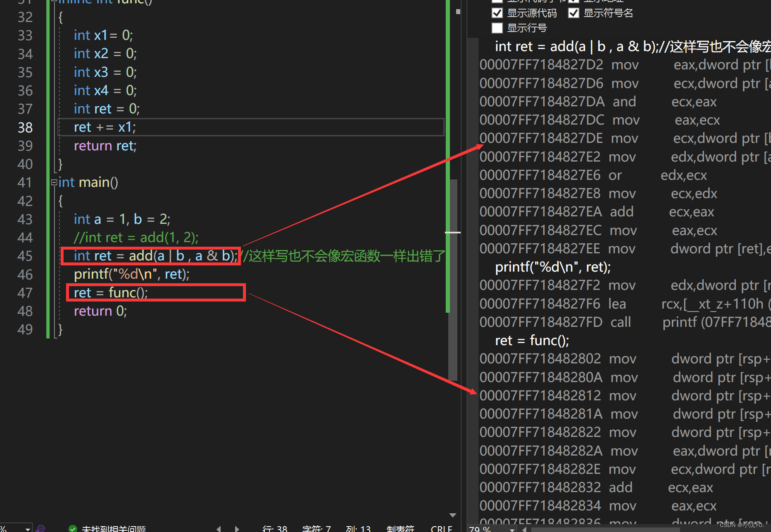
Task: Place cursor on 'int x1= 0;' line
Action: (x=103, y=35)
